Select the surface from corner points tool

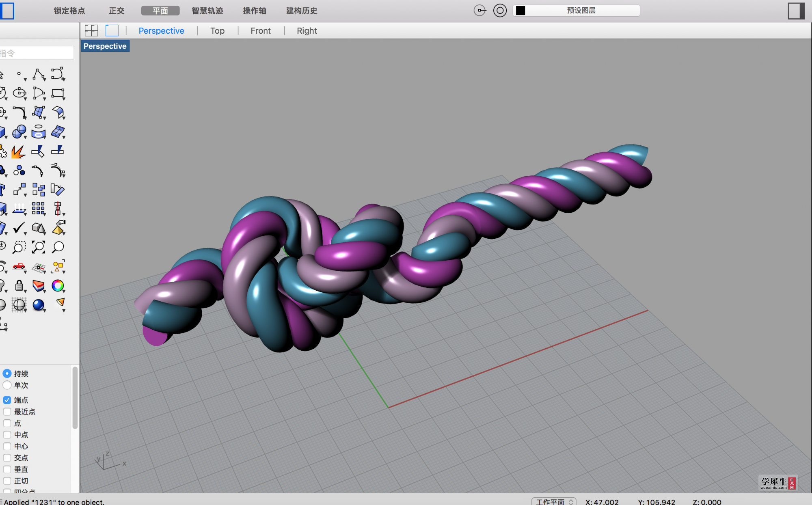pyautogui.click(x=39, y=112)
